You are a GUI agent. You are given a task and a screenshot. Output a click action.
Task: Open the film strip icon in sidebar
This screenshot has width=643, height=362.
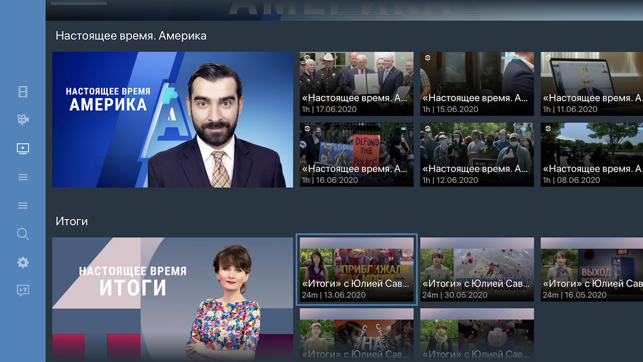pyautogui.click(x=23, y=92)
